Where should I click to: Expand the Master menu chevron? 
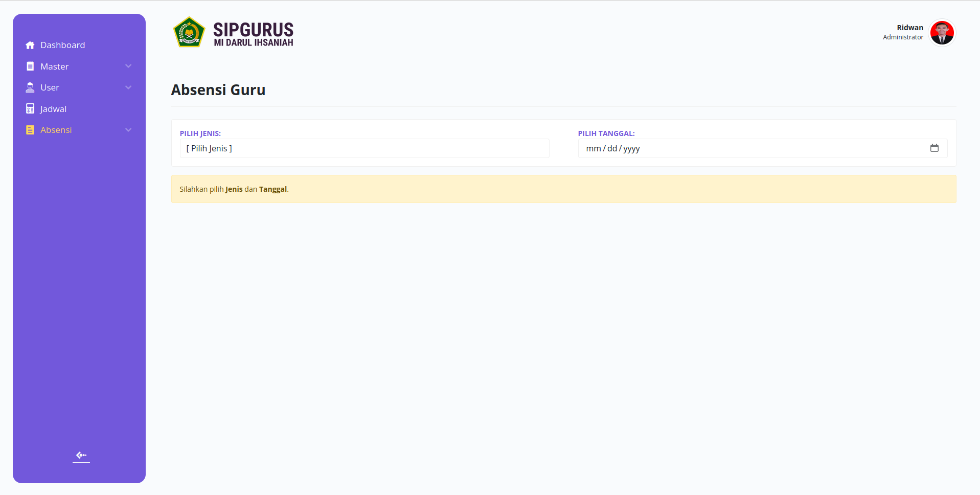(x=128, y=66)
